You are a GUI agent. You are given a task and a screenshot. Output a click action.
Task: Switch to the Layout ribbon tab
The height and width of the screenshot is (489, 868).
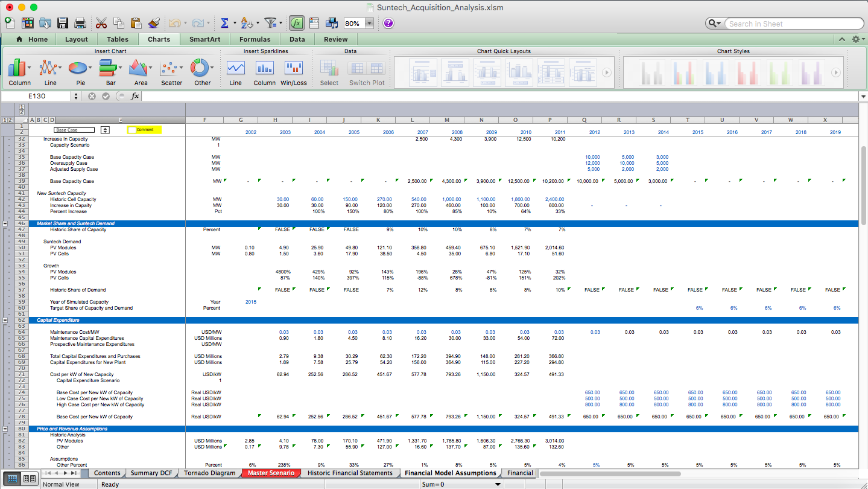[77, 39]
